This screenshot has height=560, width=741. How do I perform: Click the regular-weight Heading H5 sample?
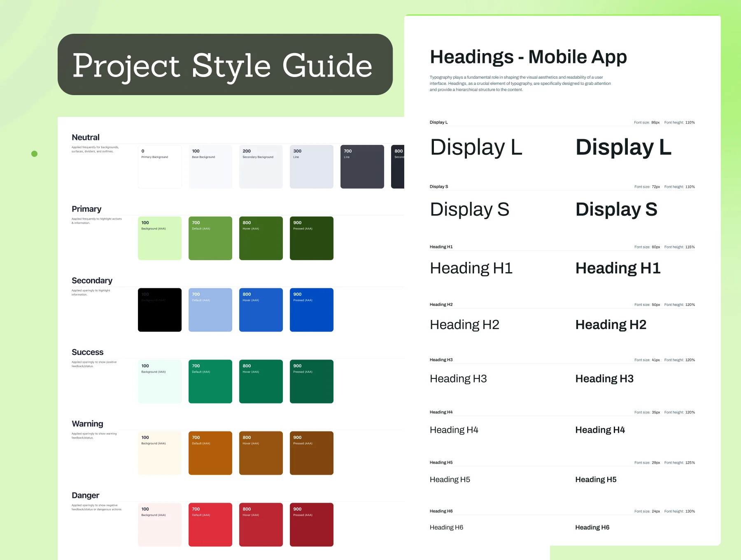pyautogui.click(x=450, y=480)
